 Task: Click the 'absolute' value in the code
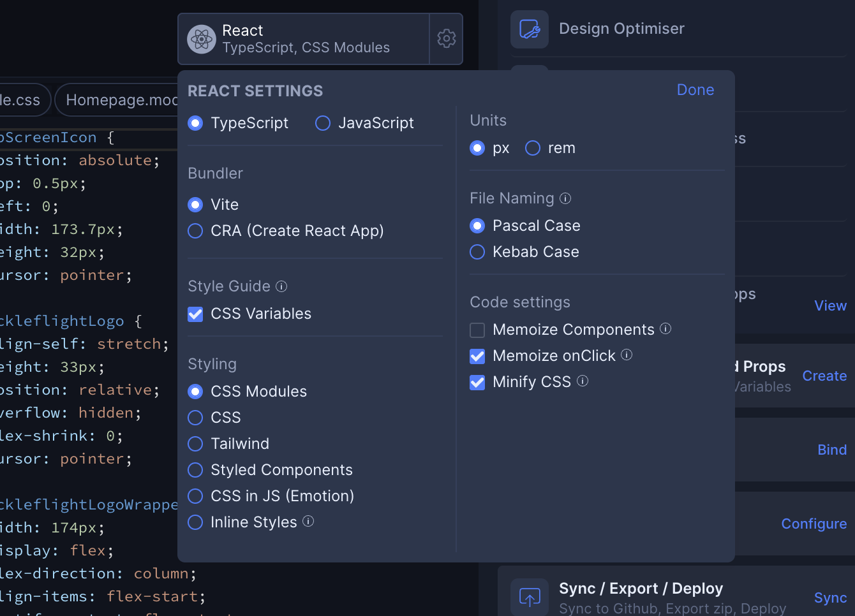pos(115,160)
